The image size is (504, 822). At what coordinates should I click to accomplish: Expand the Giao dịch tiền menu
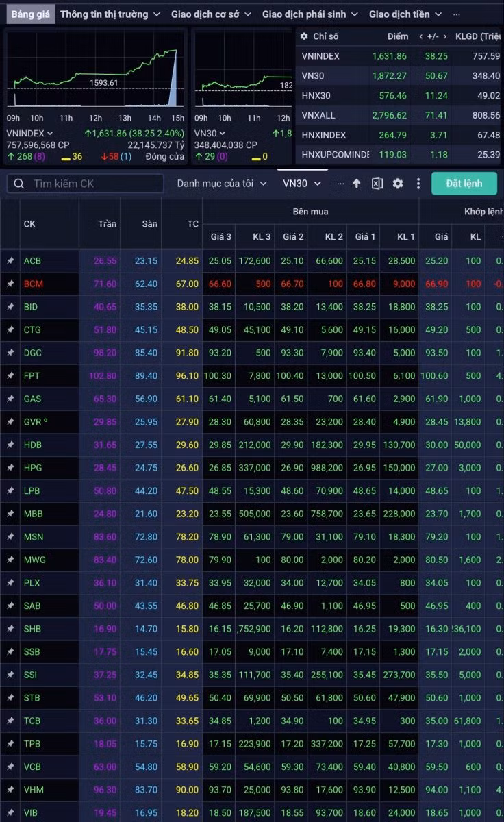405,14
